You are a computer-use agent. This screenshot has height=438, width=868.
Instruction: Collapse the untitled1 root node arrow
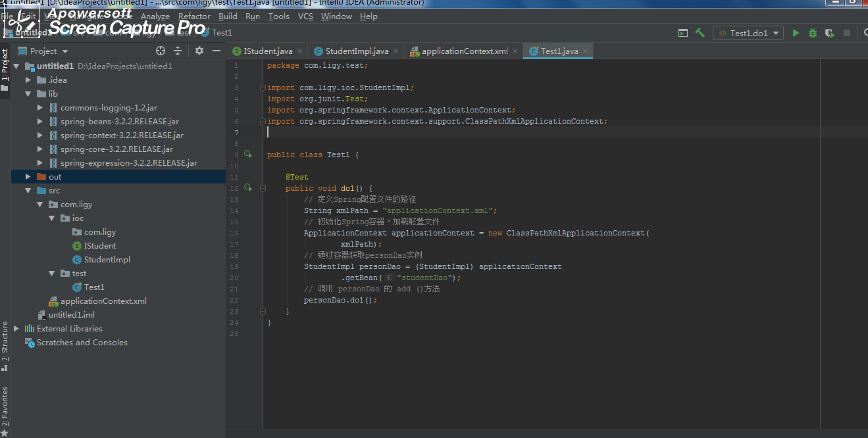pos(16,66)
